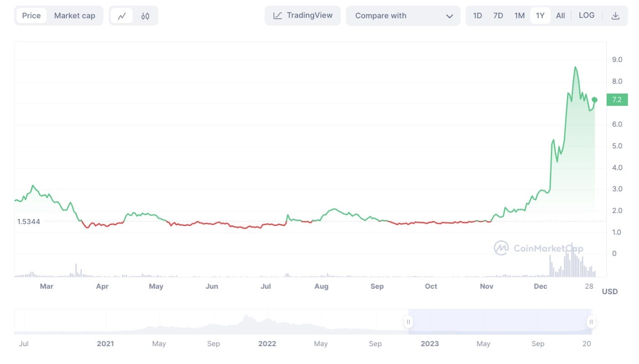Click the CoinMarketCap watermark logo
The width and height of the screenshot is (639, 364).
click(501, 248)
